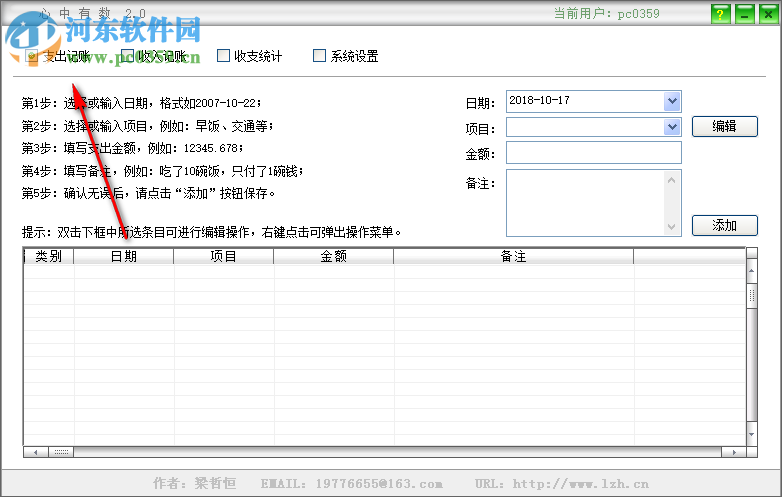Viewport: 782px width, 497px height.
Task: Click the 备注 box scroll up arrow
Action: pos(672,180)
